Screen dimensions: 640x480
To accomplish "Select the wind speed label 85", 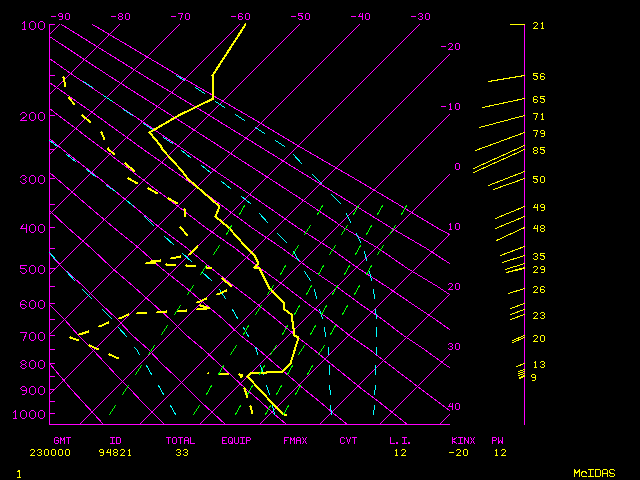I will 538,151.
